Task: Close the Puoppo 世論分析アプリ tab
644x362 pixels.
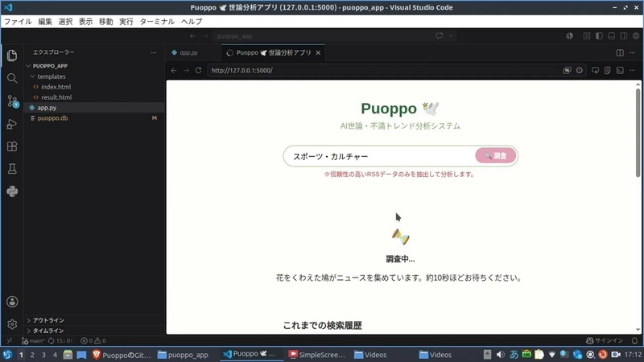Action: point(318,52)
